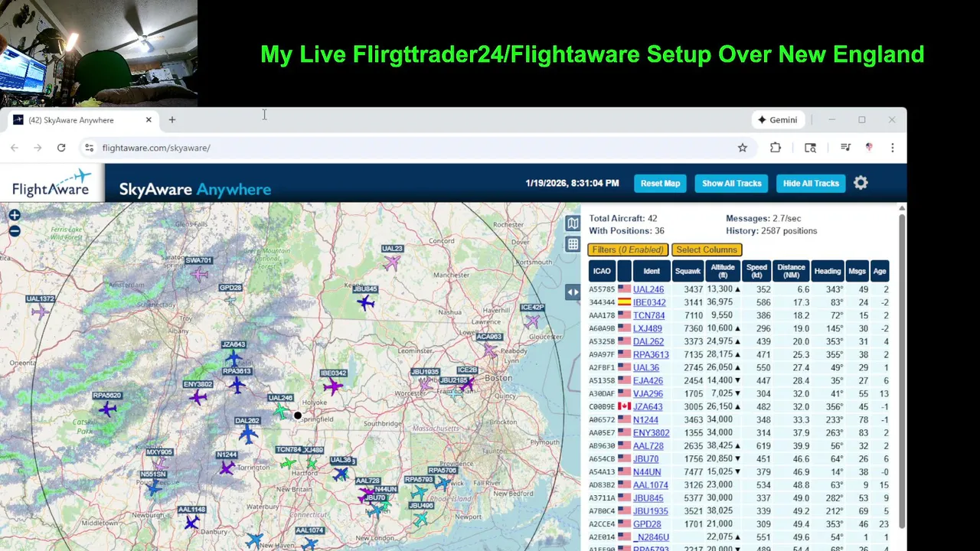The width and height of the screenshot is (980, 551).
Task: Select the MXY905 aircraft icon on map
Action: click(x=160, y=464)
